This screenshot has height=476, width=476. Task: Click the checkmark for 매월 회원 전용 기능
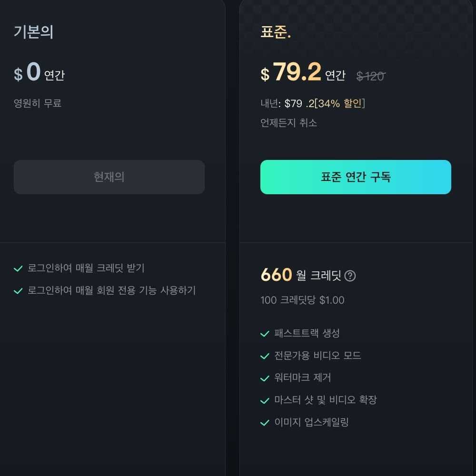(x=18, y=290)
